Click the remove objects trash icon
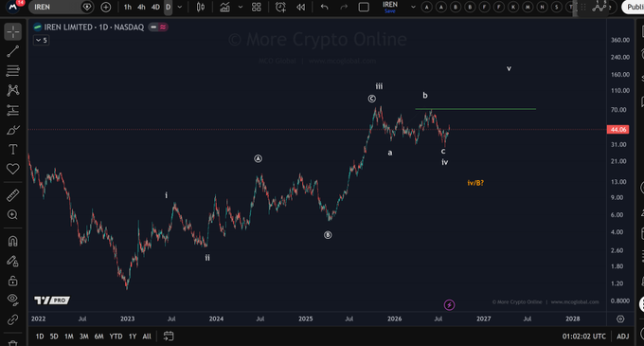Image resolution: width=644 pixels, height=346 pixels. click(x=12, y=342)
